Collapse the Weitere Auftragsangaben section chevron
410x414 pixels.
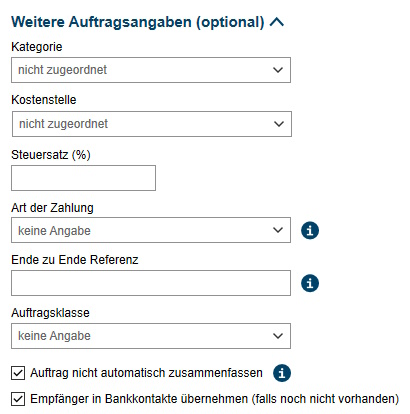277,22
